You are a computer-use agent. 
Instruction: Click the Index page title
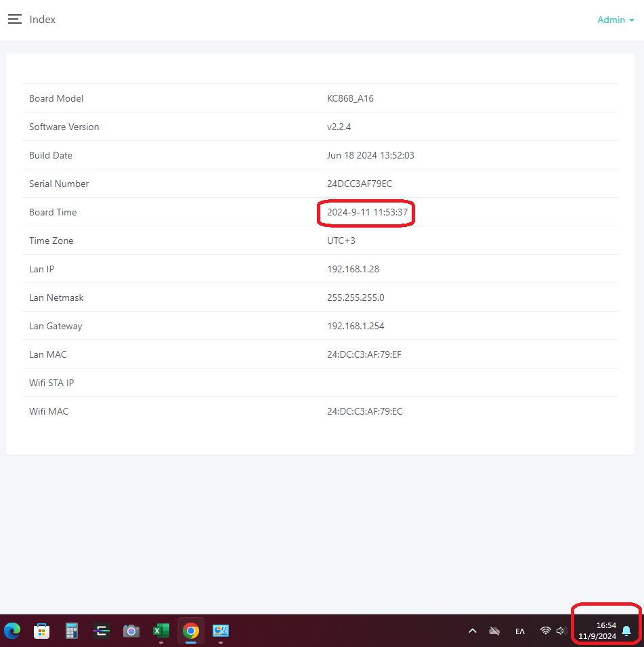pos(43,20)
